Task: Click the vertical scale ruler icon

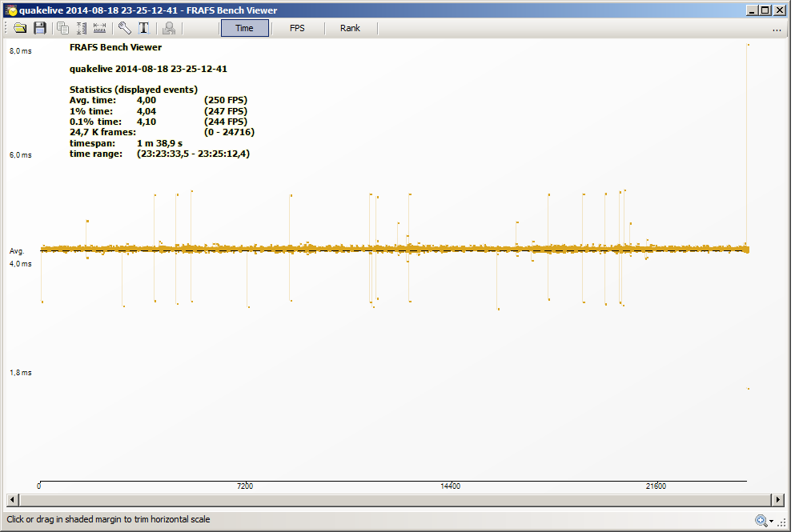Action: click(x=81, y=28)
